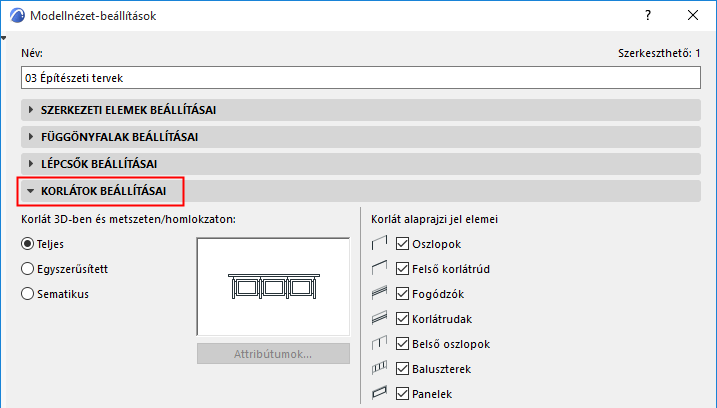The image size is (717, 408).
Task: Click the Fogódzók handrail symbol icon
Action: tap(380, 293)
